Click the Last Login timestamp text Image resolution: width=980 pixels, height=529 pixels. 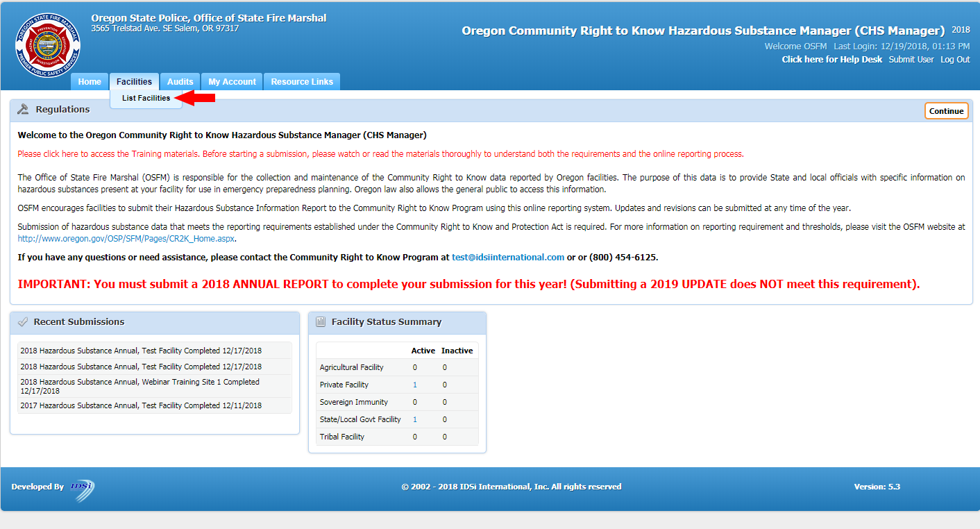coord(902,47)
